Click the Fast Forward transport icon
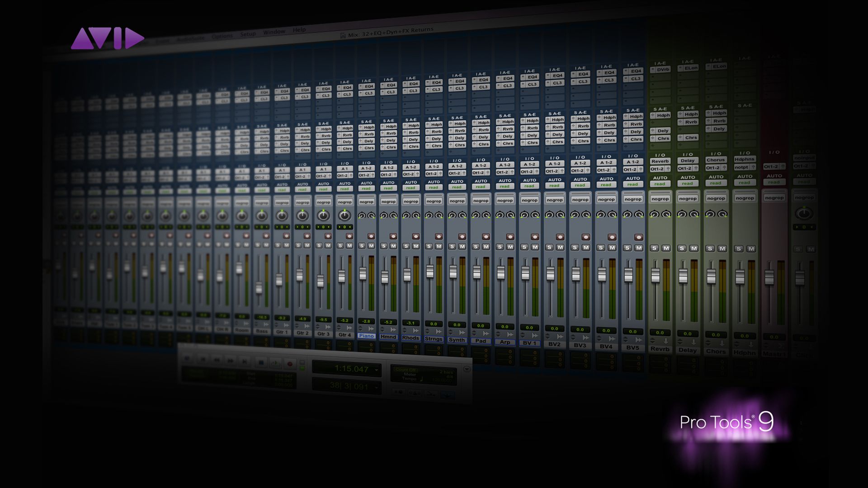Screen dimensions: 868x488 tap(230, 361)
